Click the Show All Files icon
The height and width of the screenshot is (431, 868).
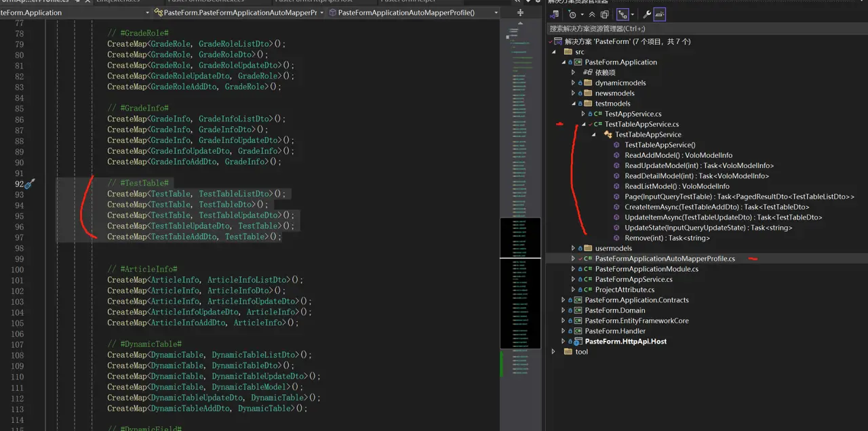(604, 14)
